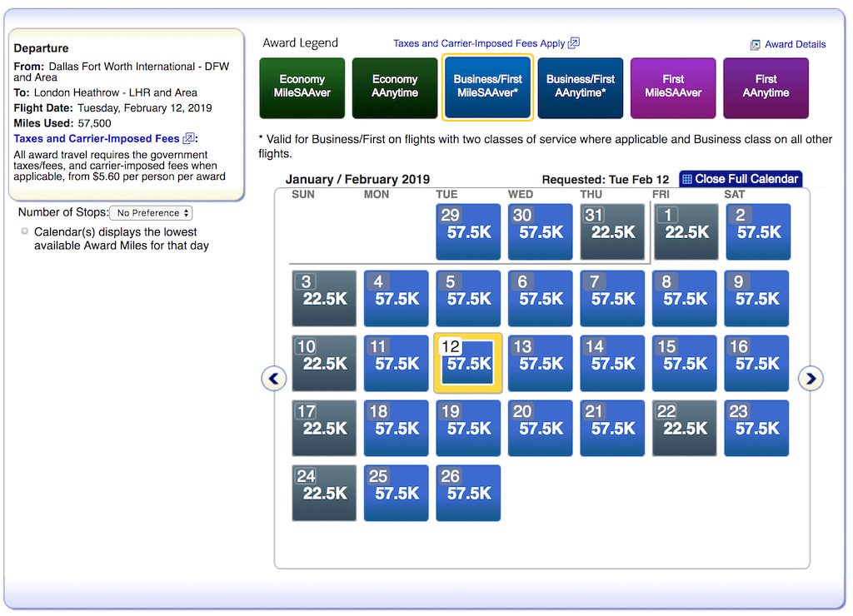Choose January 29 for 57.5K miles
The width and height of the screenshot is (853, 616).
click(468, 231)
